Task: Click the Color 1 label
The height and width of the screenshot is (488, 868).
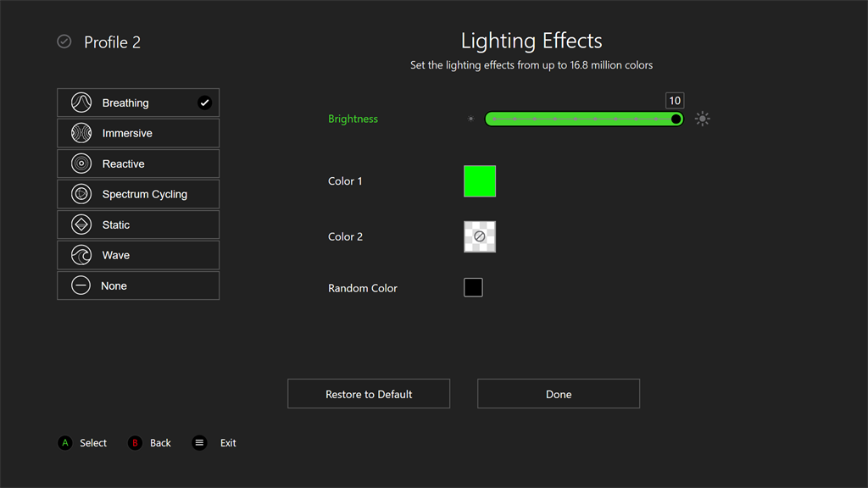Action: (x=346, y=181)
